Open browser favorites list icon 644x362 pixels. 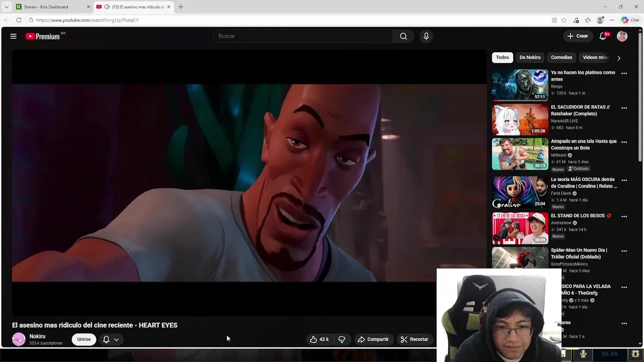click(x=588, y=20)
